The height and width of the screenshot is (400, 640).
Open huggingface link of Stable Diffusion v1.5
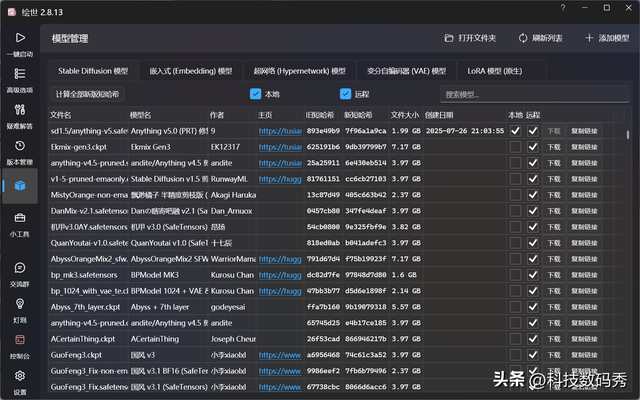[x=280, y=179]
